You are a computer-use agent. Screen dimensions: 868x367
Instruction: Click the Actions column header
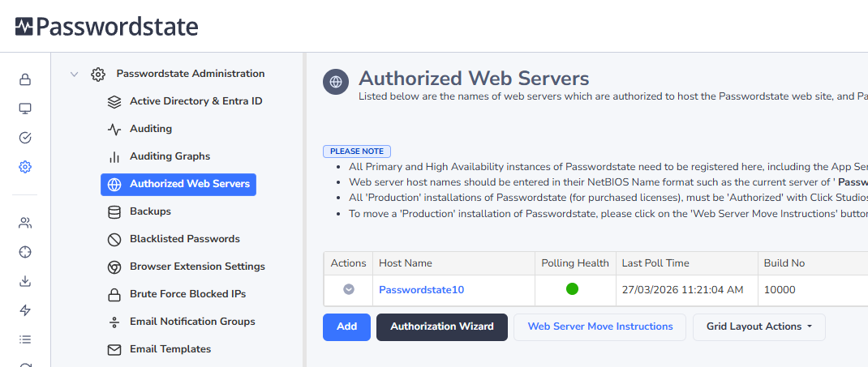coord(348,263)
